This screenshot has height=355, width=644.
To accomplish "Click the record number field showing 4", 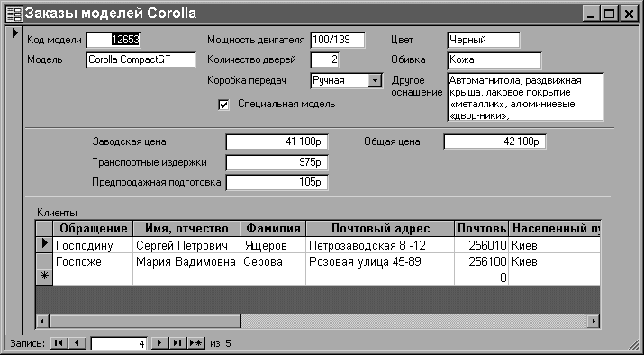I will 119,343.
